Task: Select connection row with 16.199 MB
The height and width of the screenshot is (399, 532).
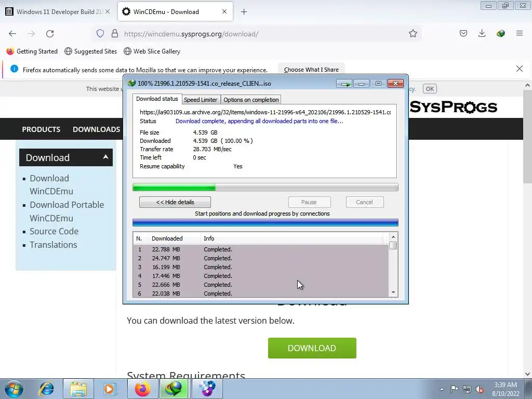Action: pyautogui.click(x=261, y=267)
